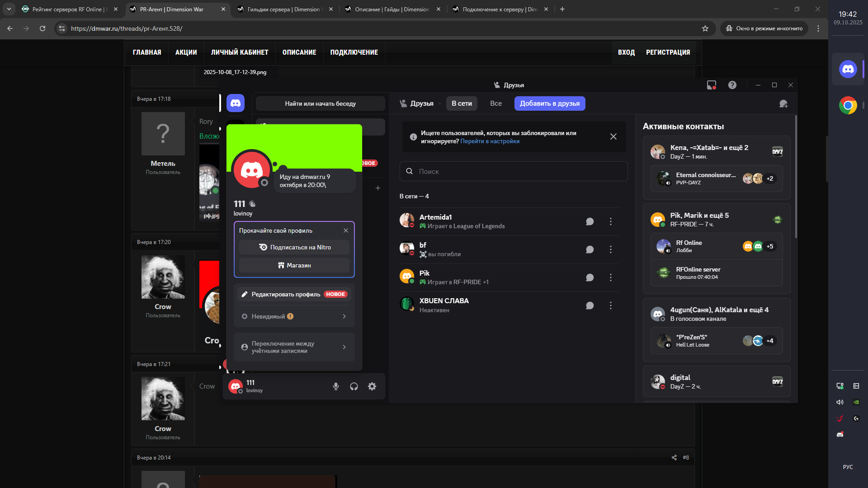This screenshot has width=868, height=488.
Task: Dismiss blocked users notice in Discord
Action: point(613,136)
